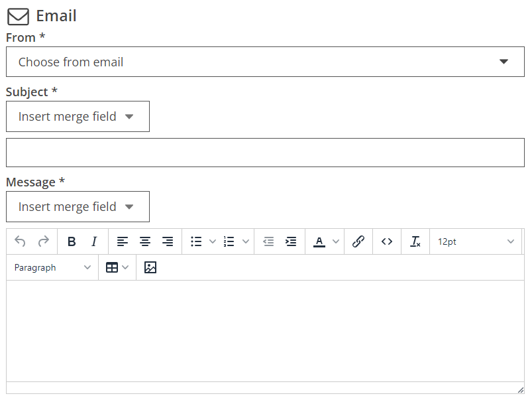Align text to the right
This screenshot has width=532, height=398.
(x=168, y=241)
